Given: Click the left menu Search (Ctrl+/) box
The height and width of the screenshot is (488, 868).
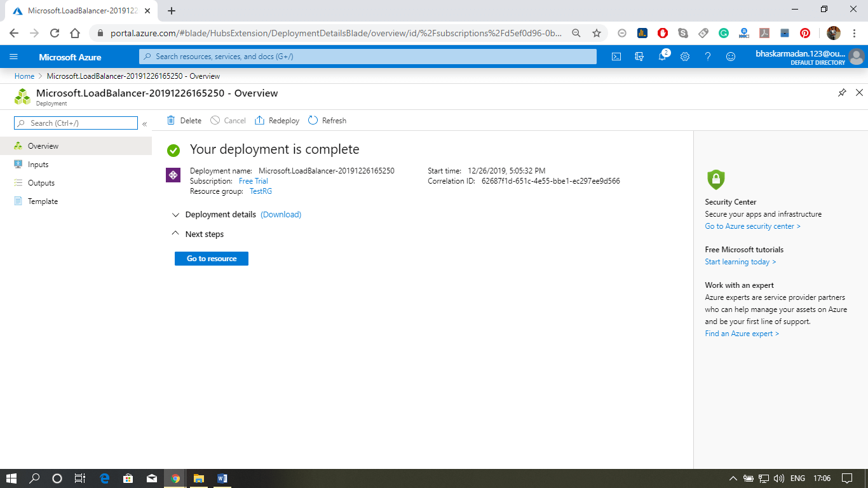Looking at the screenshot, I should [x=76, y=123].
